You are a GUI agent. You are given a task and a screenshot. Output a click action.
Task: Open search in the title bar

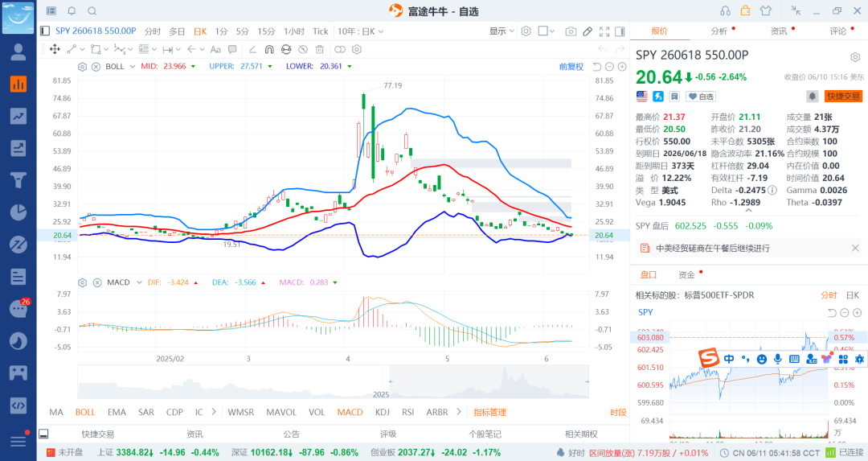pyautogui.click(x=92, y=11)
